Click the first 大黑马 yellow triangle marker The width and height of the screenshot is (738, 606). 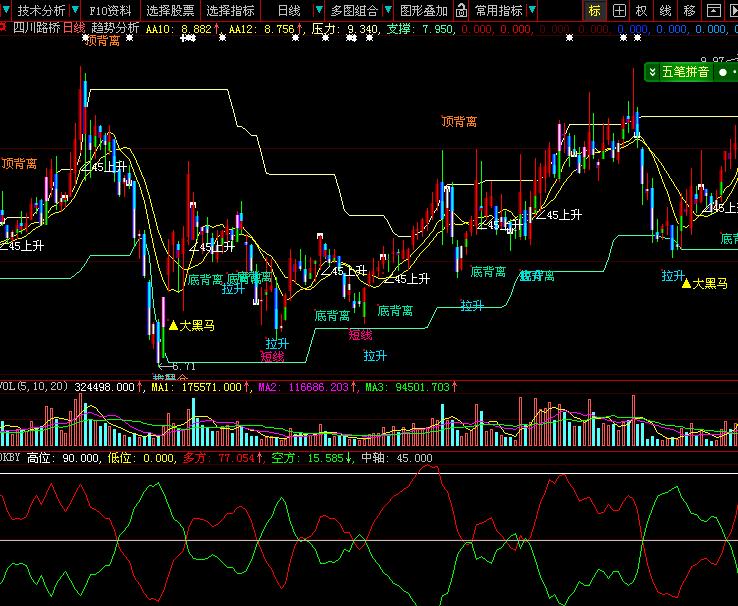pos(173,325)
